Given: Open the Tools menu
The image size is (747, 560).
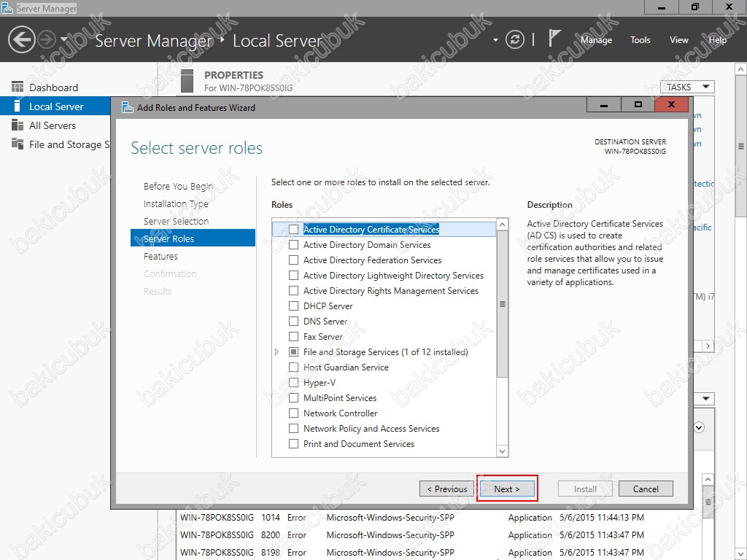Looking at the screenshot, I should coord(640,40).
